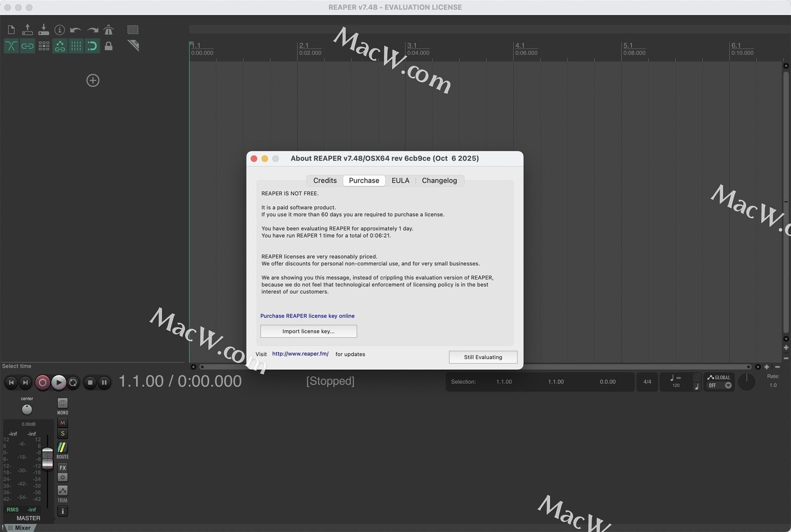Image resolution: width=791 pixels, height=532 pixels.
Task: Open Project Settings via the circled-i toolbar icon
Action: pyautogui.click(x=60, y=30)
